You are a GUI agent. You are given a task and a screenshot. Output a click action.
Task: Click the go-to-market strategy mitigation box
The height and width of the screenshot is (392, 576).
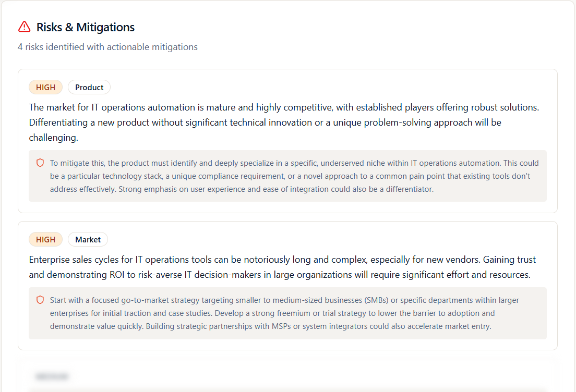(287, 313)
